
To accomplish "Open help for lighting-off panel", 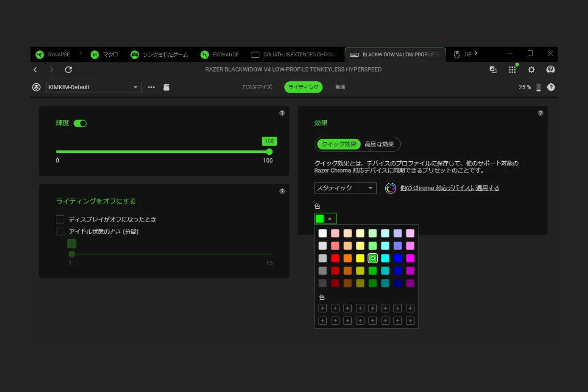I will pos(282,192).
